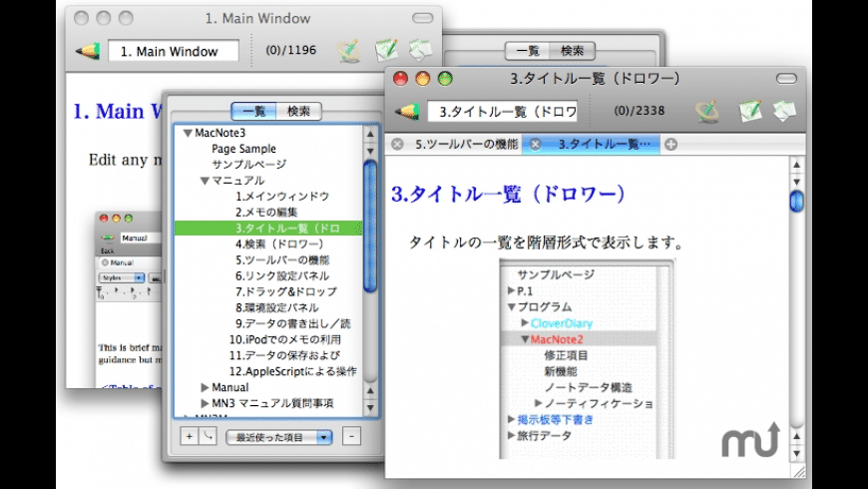Click toolbar toggle pill in Main Window title bar
Viewport: 868px width, 489px height.
[x=422, y=18]
